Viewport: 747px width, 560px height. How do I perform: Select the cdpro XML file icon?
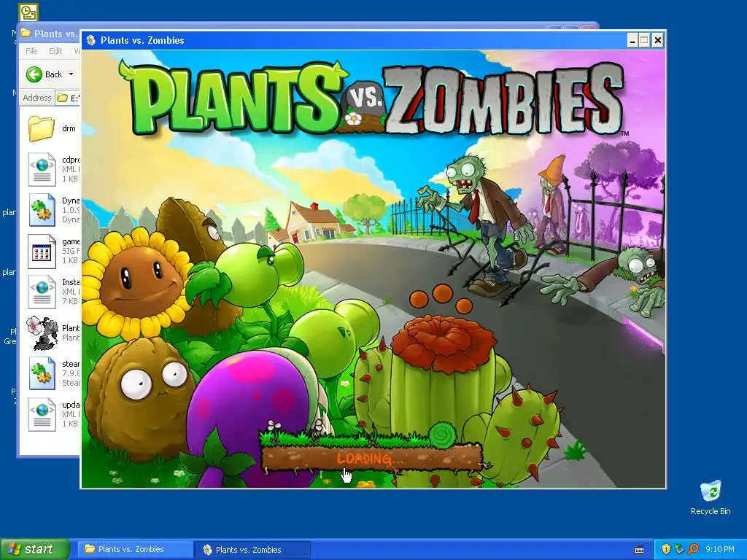click(42, 169)
